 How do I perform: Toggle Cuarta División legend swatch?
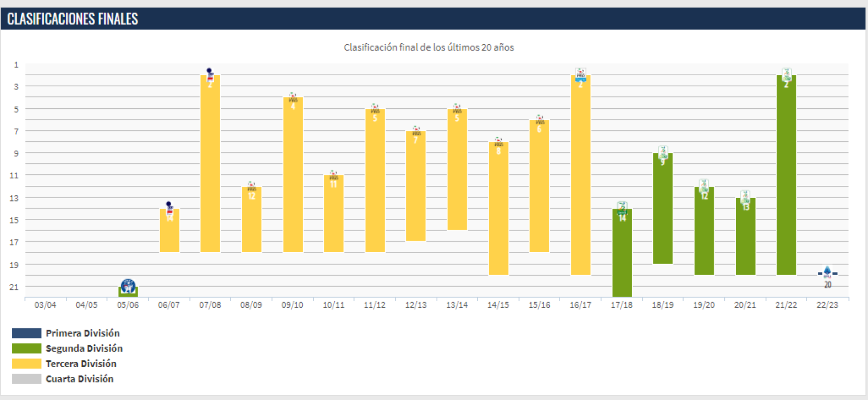(x=26, y=379)
